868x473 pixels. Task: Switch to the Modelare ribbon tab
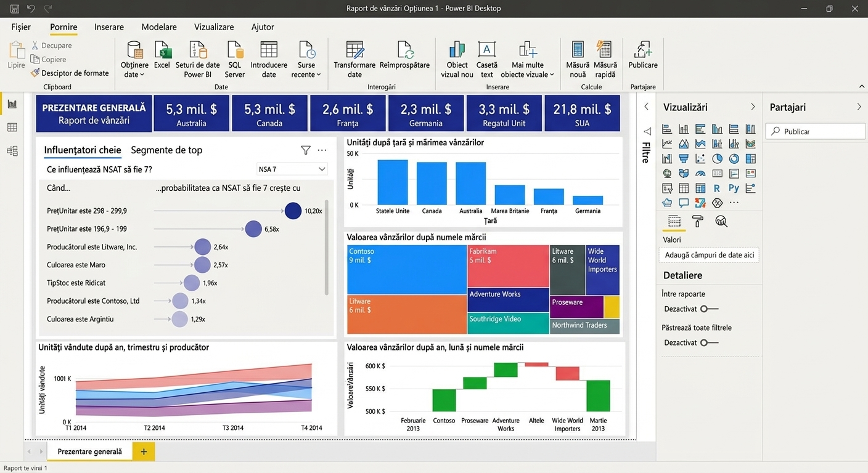point(159,27)
